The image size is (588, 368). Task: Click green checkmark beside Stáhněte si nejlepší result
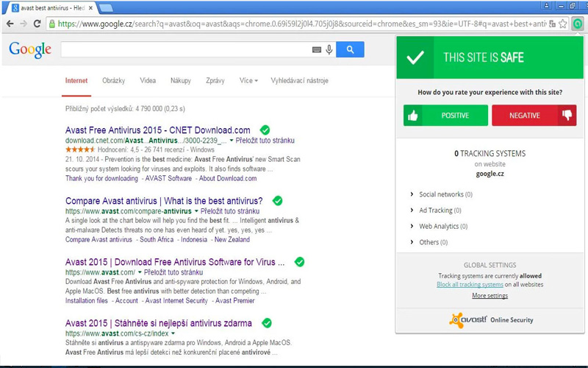click(x=267, y=323)
